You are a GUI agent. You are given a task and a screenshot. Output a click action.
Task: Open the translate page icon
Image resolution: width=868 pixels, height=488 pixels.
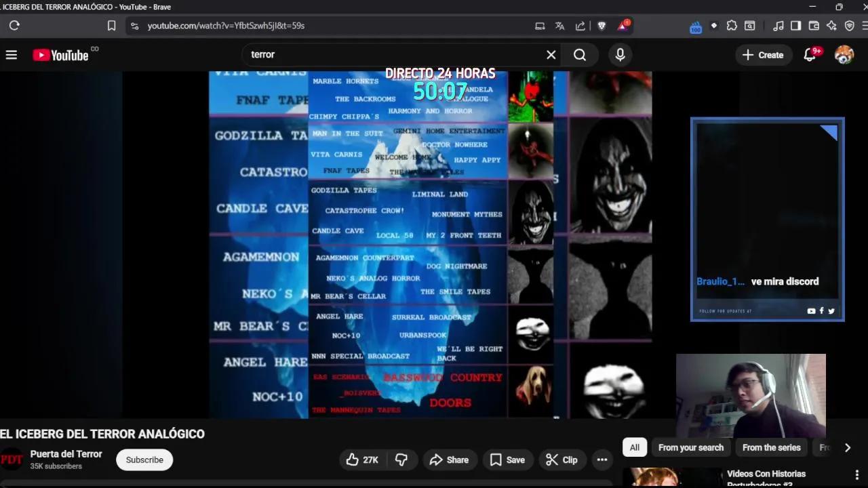click(559, 26)
